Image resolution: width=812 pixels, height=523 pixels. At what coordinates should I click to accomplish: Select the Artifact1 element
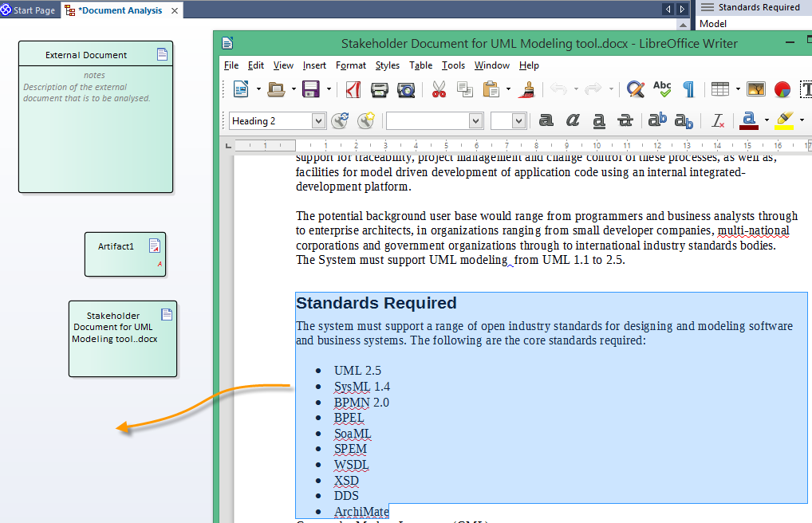[124, 254]
